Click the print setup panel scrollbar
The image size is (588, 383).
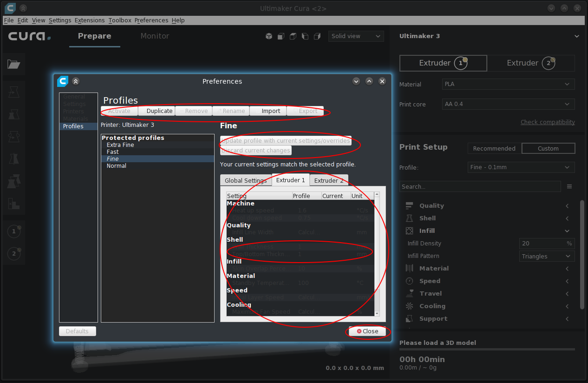pyautogui.click(x=582, y=255)
